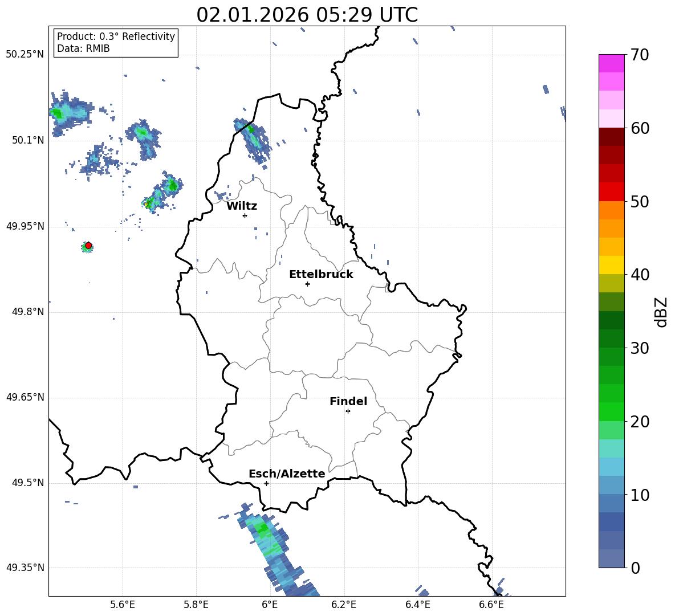Click the 6.6°E longitude label
This screenshot has height=616, width=675.
click(491, 605)
